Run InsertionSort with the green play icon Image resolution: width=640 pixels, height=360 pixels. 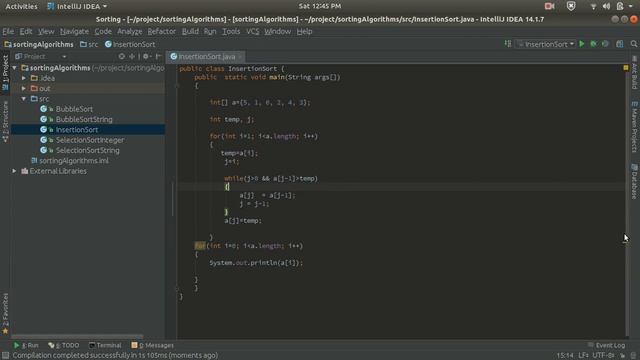[582, 44]
